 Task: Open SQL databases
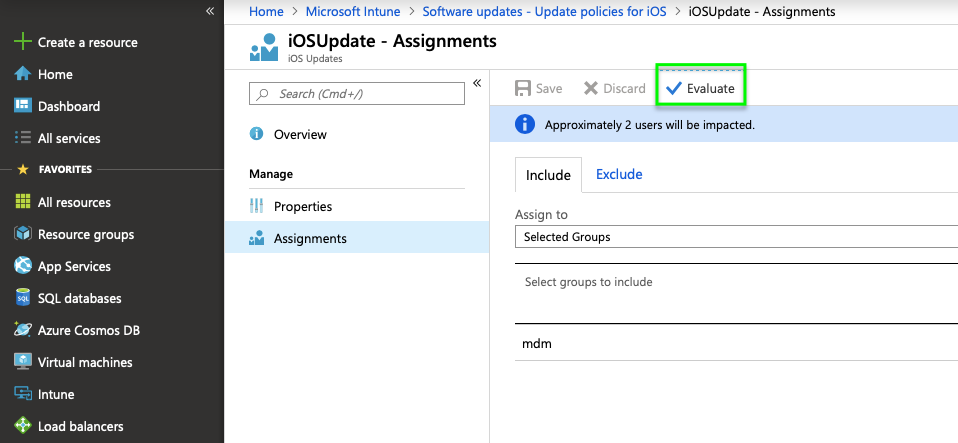[79, 298]
